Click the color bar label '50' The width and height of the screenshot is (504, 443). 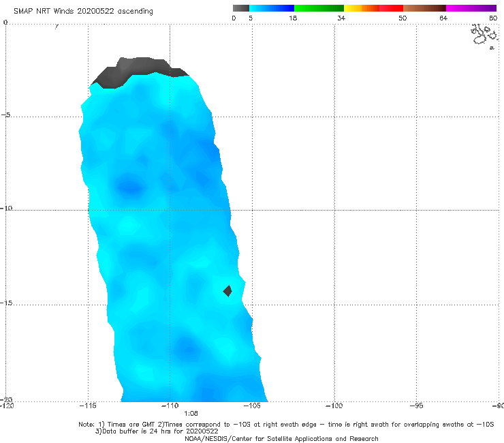(x=403, y=18)
